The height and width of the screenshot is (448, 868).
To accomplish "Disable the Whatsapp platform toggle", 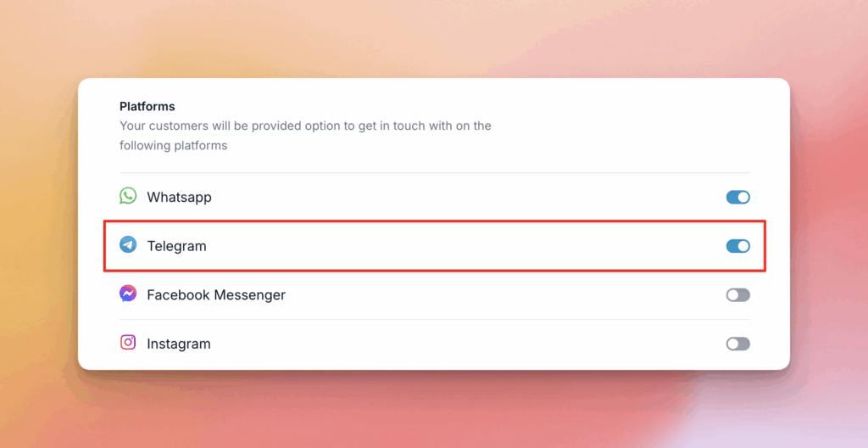I will tap(737, 197).
